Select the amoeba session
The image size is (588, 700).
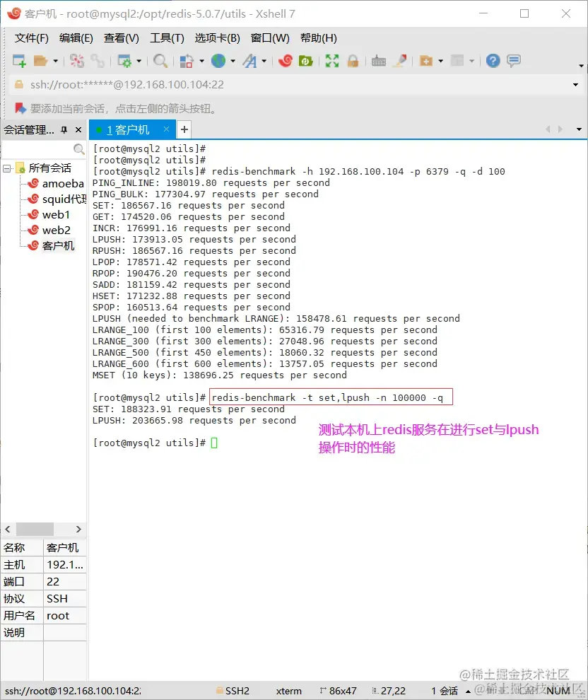coord(57,183)
